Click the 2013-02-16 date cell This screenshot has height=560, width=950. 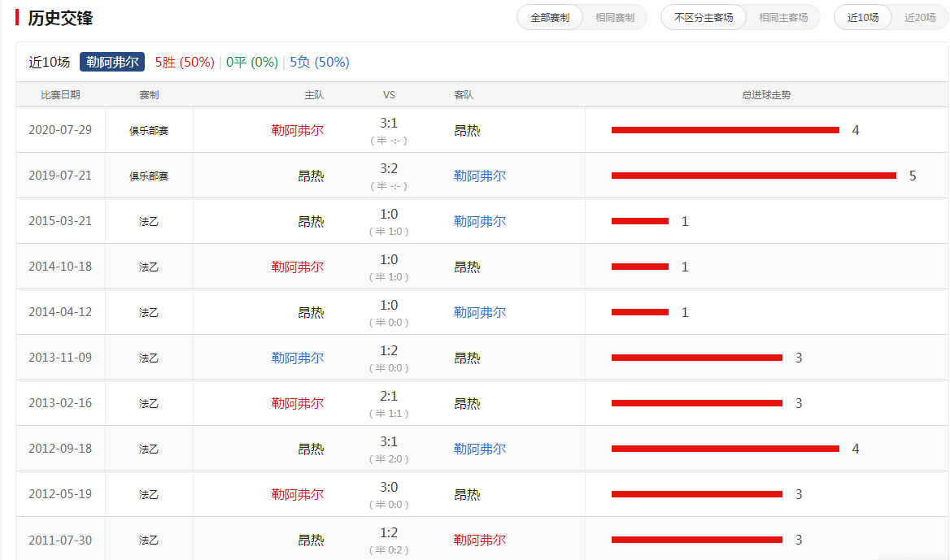pos(60,402)
